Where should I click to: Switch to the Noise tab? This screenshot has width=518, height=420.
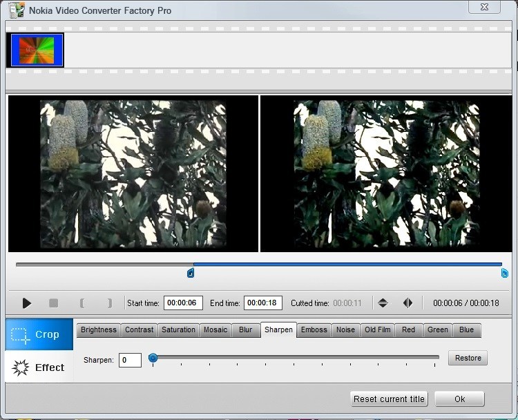pos(345,330)
